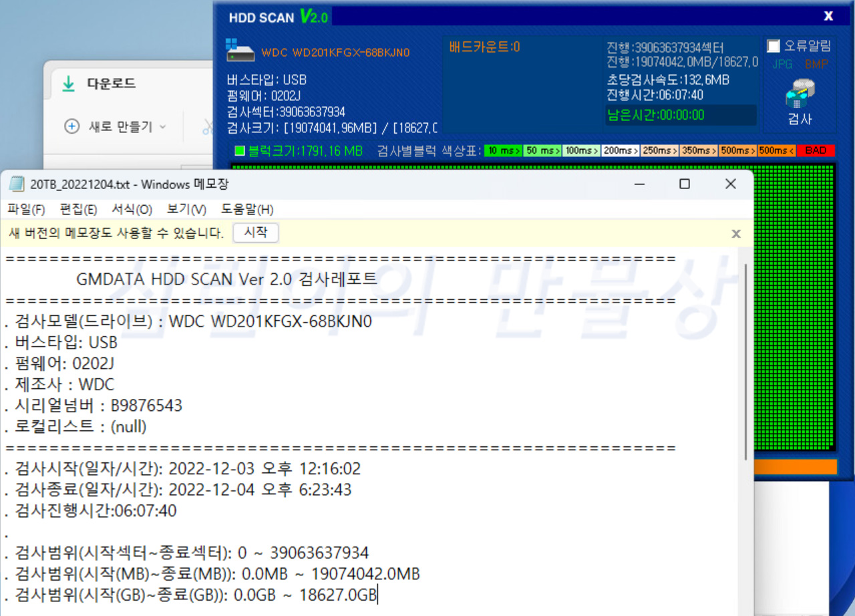Click the 초당검사속도:132,6MB text

[668, 80]
